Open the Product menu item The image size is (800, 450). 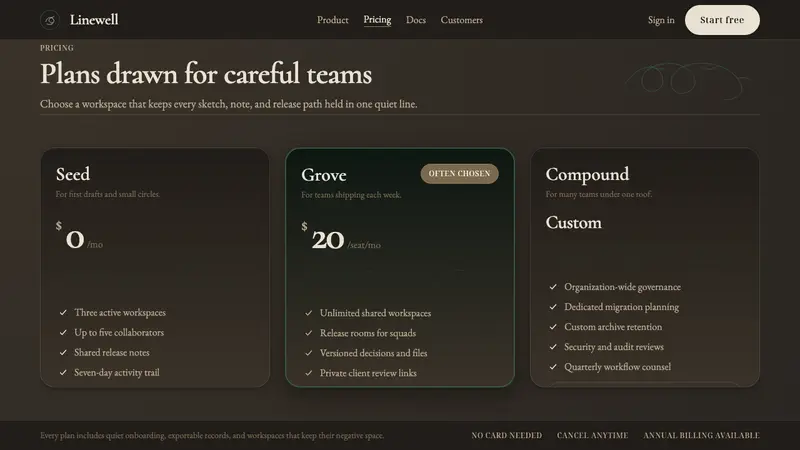click(333, 20)
